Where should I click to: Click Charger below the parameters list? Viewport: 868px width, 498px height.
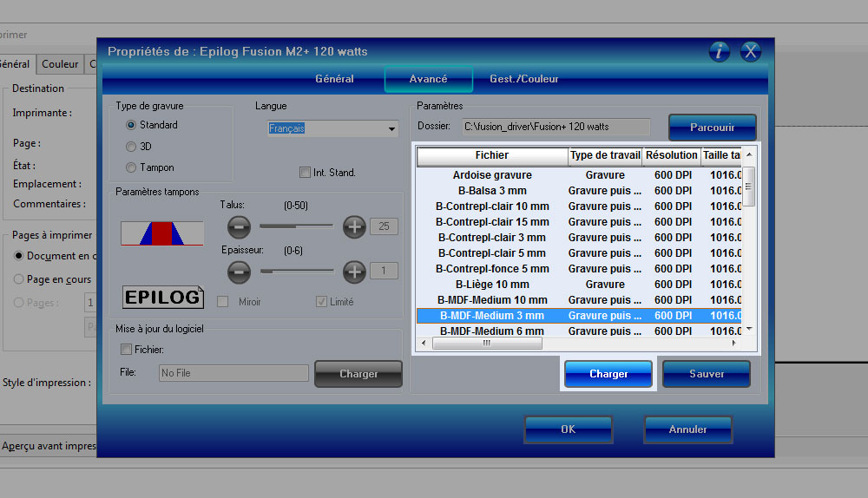coord(608,374)
